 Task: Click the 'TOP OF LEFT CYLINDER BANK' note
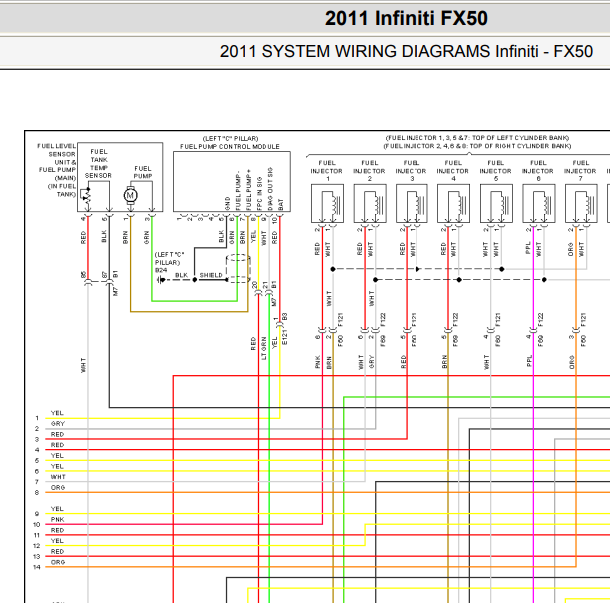click(x=519, y=138)
